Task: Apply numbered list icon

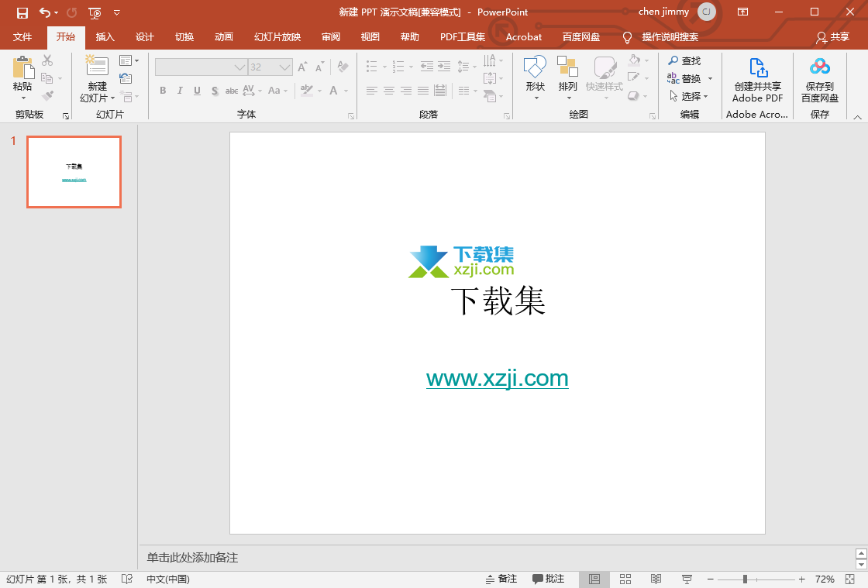Action: coord(398,67)
